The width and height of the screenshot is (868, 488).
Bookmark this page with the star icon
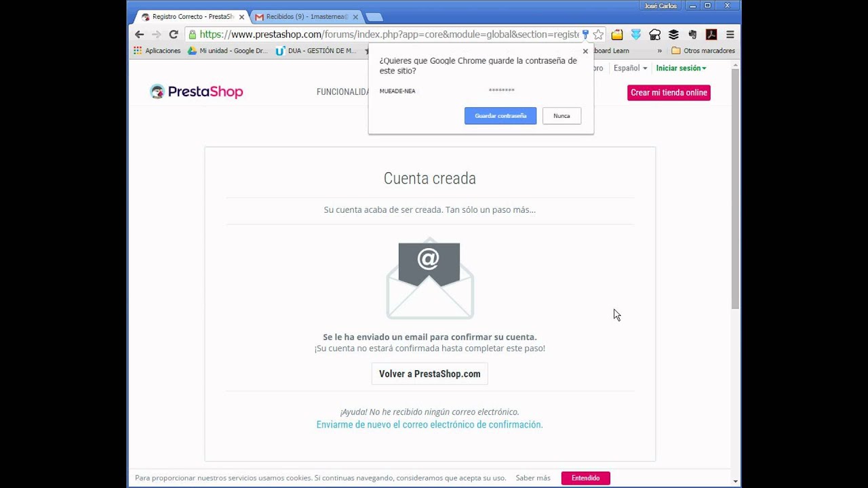tap(598, 34)
